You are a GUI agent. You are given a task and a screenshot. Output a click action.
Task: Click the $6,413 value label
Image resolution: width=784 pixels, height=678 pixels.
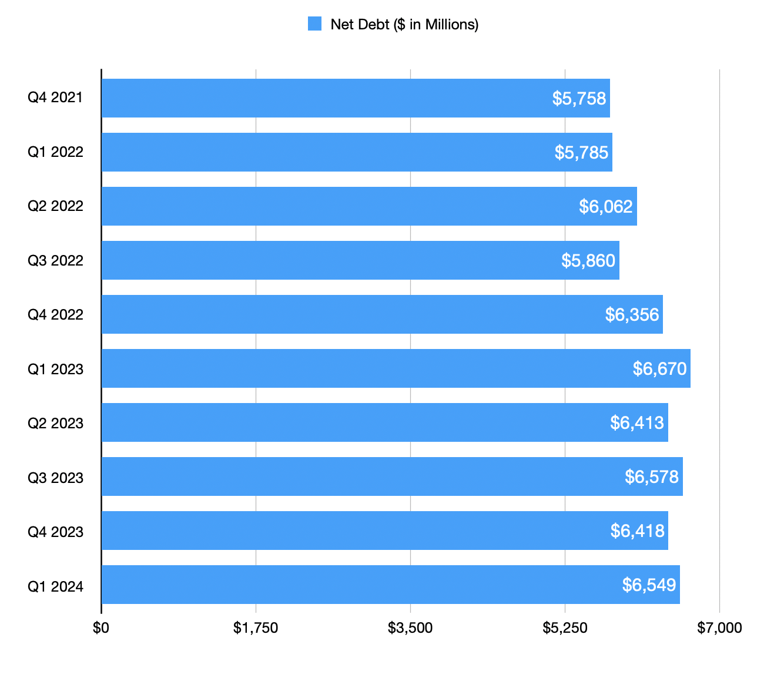tap(637, 422)
